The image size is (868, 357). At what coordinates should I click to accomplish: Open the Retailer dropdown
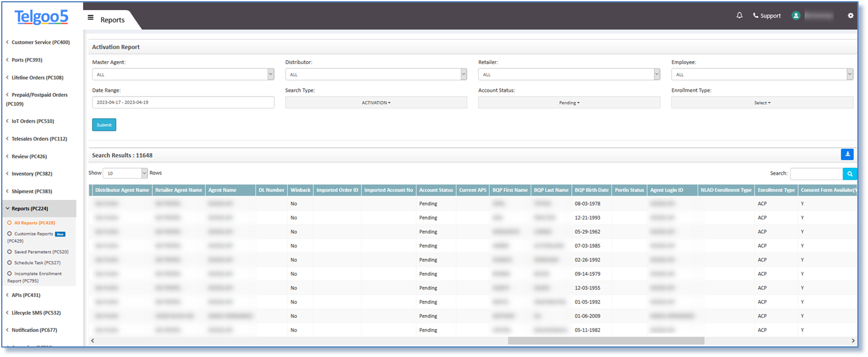[x=569, y=74]
